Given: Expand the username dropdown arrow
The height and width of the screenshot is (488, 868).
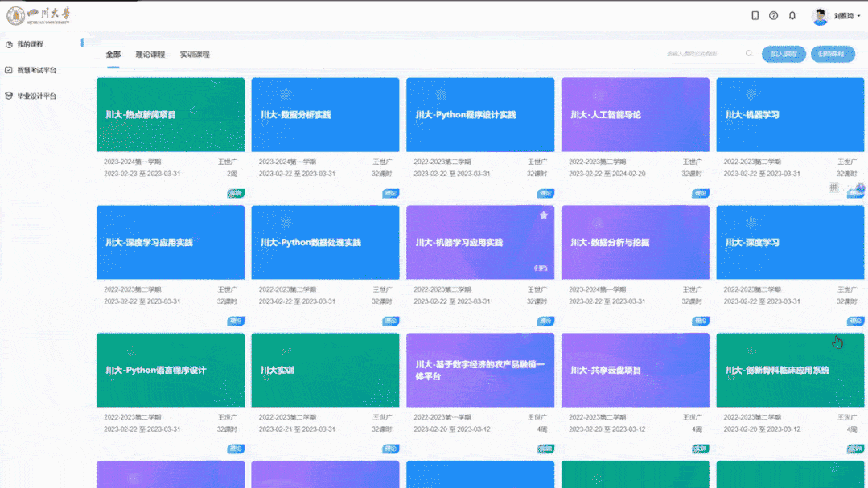Looking at the screenshot, I should point(858,16).
